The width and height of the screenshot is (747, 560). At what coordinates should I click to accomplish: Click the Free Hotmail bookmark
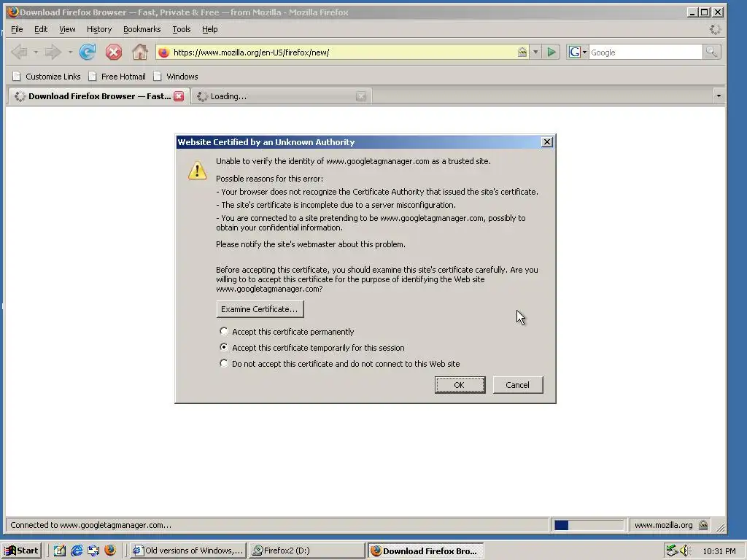point(117,76)
